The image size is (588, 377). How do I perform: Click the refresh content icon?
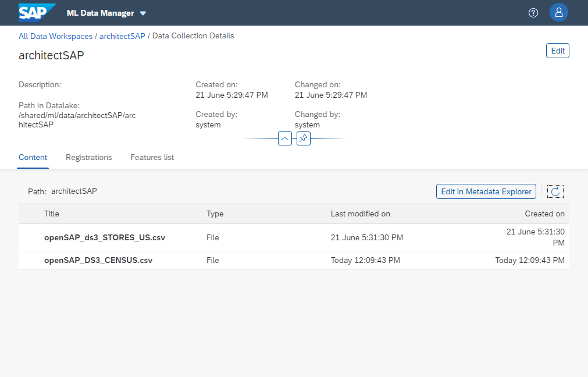point(555,191)
